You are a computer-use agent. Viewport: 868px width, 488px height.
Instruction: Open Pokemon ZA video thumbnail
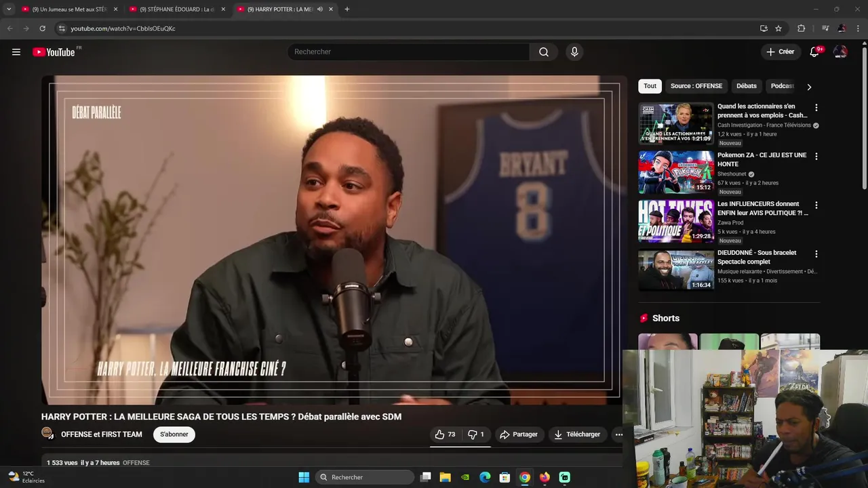pyautogui.click(x=676, y=173)
